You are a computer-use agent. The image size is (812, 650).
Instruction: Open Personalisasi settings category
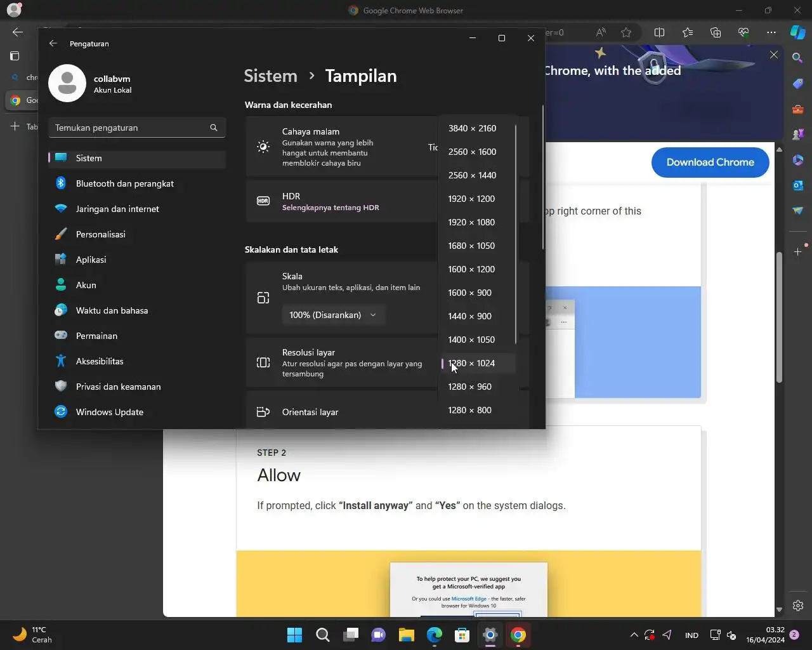point(137,234)
